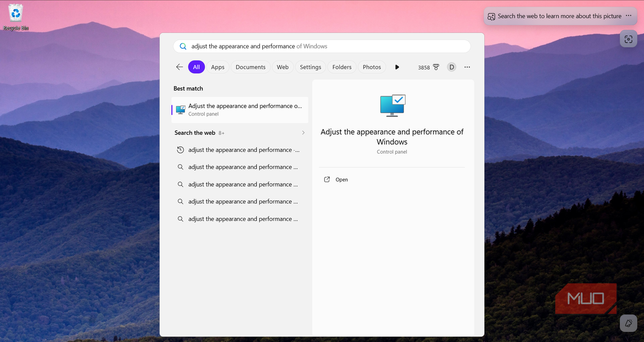
Task: Open the three-dot menu on desktop picture banner
Action: 629,16
